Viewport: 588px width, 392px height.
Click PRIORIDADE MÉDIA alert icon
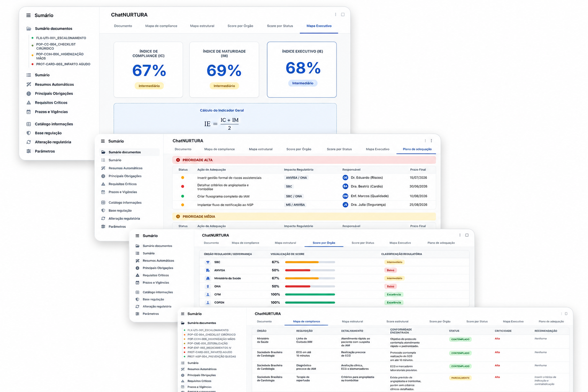tap(178, 217)
